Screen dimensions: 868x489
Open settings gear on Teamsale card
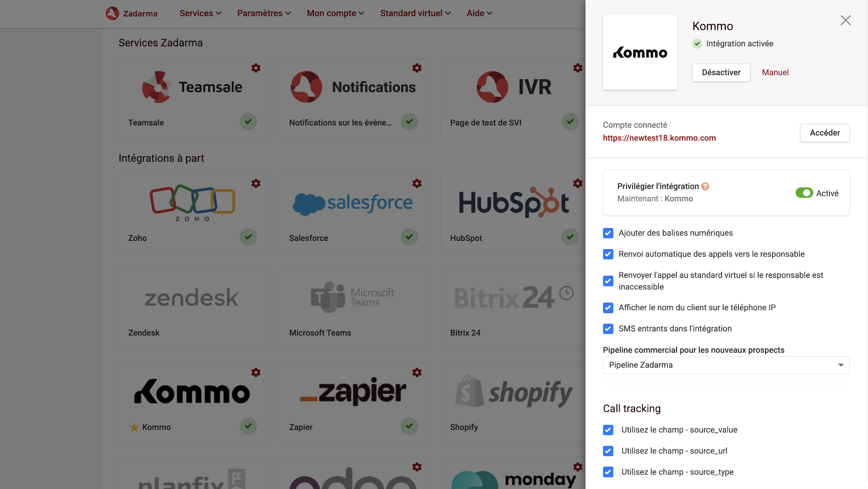tap(256, 68)
